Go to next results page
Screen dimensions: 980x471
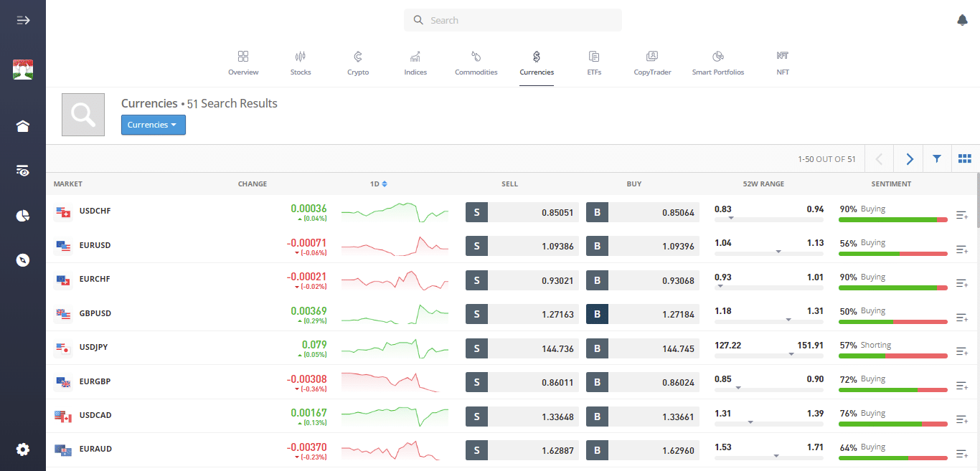pyautogui.click(x=909, y=158)
